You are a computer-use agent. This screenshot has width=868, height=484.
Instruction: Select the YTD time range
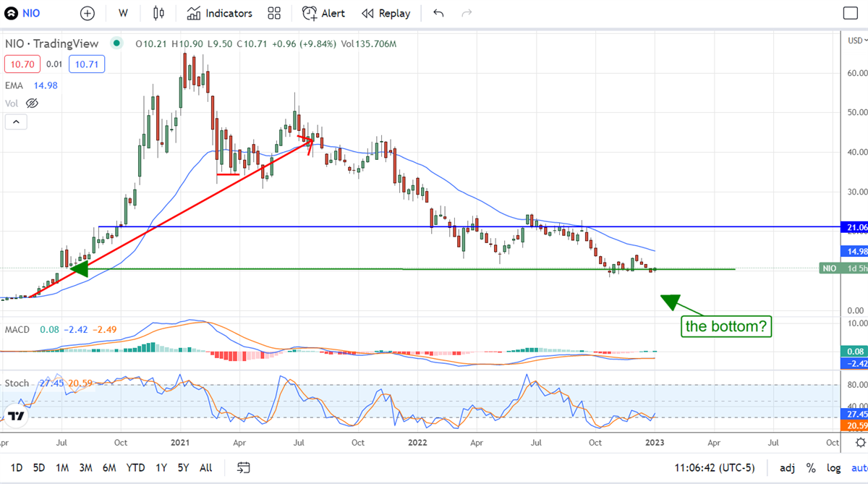coord(135,468)
